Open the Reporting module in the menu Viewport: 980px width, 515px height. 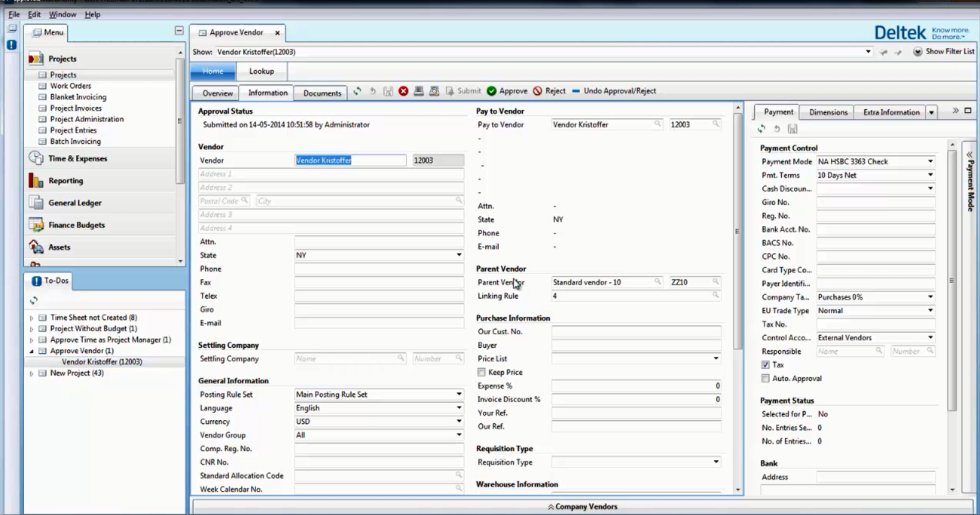[x=66, y=181]
